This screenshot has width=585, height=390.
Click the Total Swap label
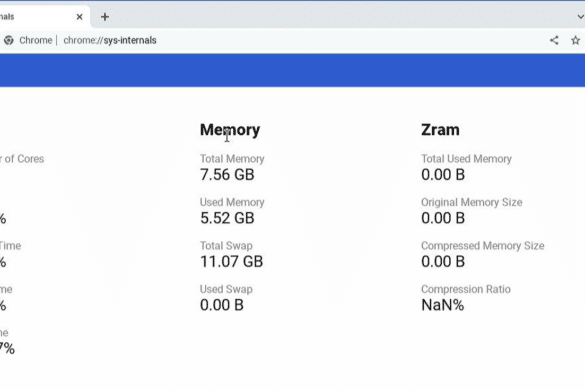pyautogui.click(x=226, y=246)
